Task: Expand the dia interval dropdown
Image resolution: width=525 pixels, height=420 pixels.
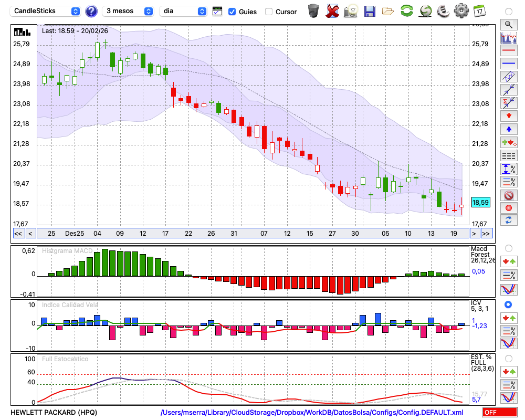Action: 183,11
